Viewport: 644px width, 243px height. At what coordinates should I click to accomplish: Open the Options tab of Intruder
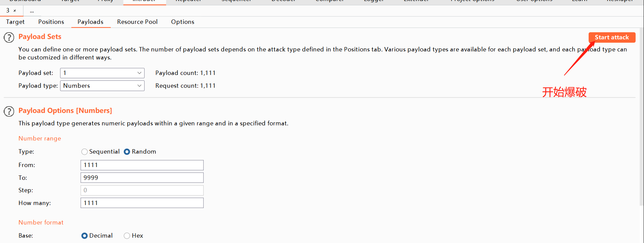tap(182, 22)
